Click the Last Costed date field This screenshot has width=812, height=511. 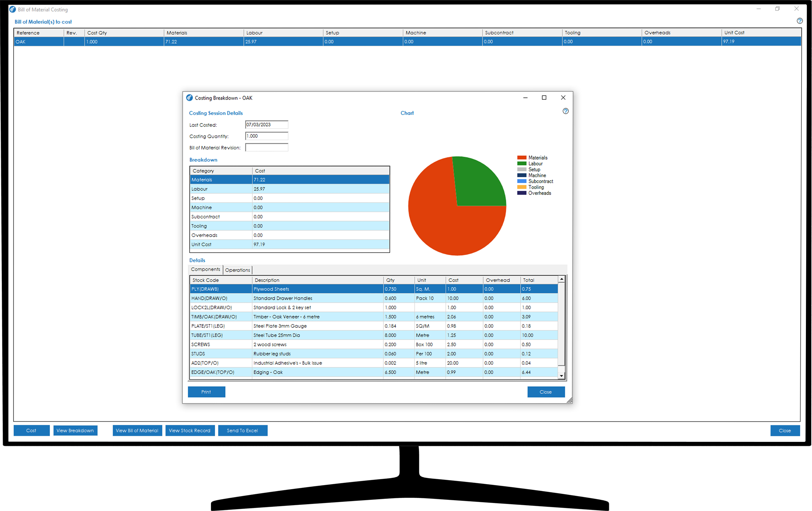click(266, 125)
